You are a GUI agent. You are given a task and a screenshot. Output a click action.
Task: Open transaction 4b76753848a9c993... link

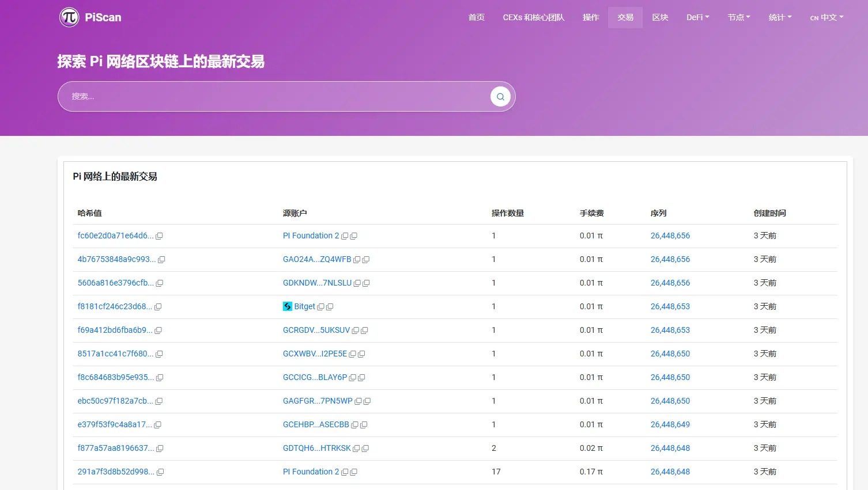[x=116, y=259]
